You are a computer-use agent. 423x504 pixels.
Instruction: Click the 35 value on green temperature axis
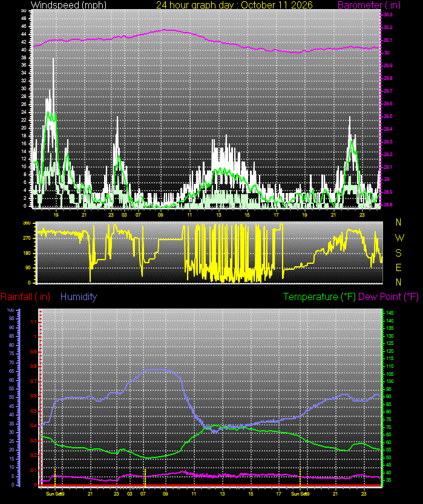tap(389, 480)
